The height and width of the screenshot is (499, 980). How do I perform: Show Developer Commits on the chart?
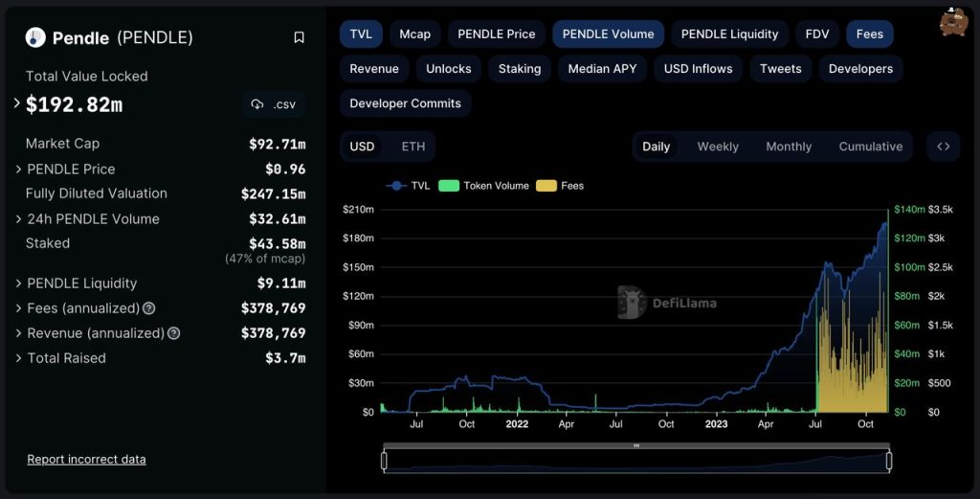tap(405, 103)
